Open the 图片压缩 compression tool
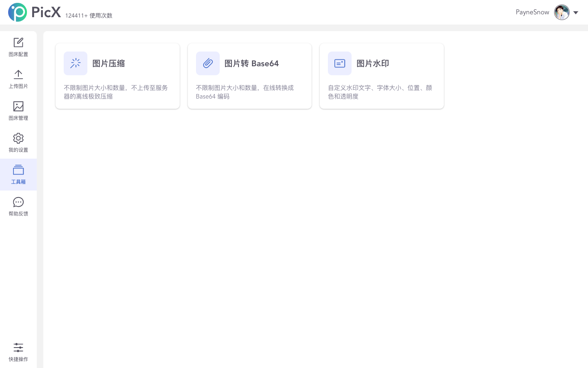This screenshot has width=588, height=368. click(x=118, y=76)
